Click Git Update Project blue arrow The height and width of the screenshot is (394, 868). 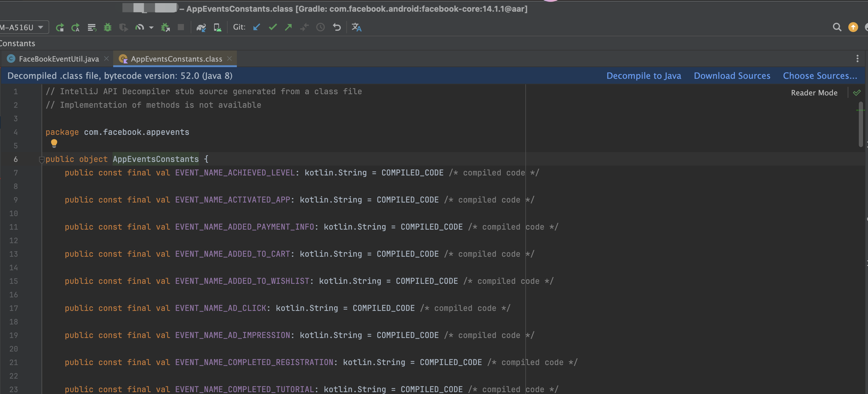coord(257,27)
